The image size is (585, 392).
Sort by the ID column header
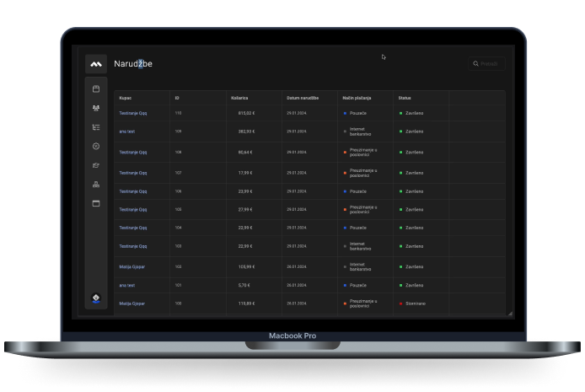(177, 98)
